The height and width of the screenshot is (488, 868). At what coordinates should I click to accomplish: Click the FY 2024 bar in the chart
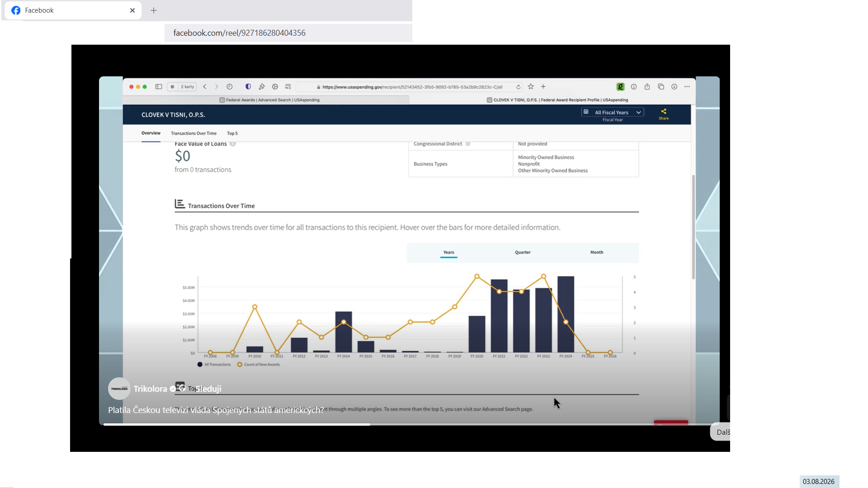[566, 314]
